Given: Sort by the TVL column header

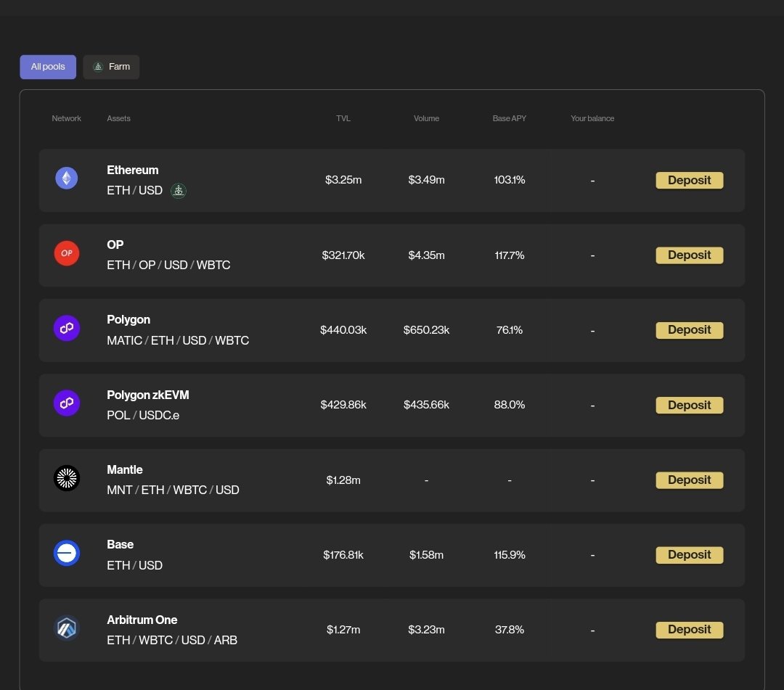Looking at the screenshot, I should tap(343, 118).
